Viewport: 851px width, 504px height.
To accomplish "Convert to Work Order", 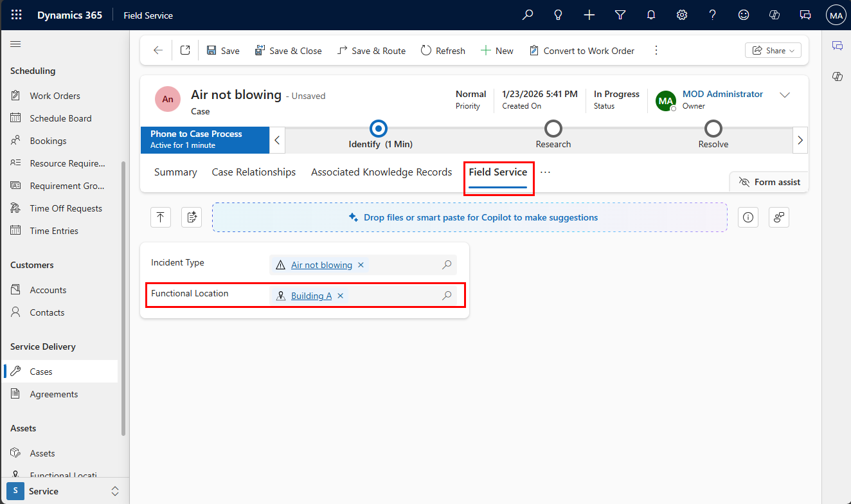I will click(x=582, y=51).
